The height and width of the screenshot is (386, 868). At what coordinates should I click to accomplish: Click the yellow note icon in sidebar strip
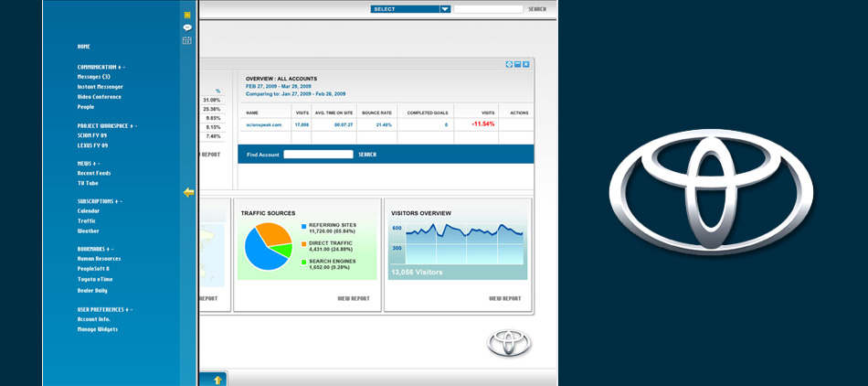pyautogui.click(x=187, y=16)
